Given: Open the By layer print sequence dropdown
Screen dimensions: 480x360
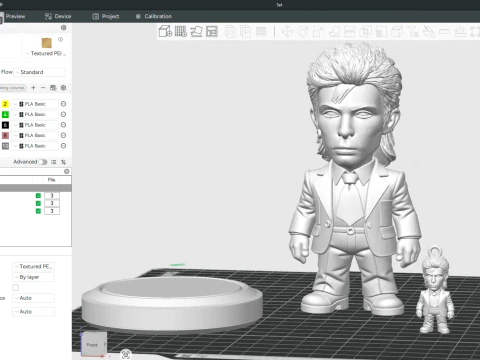Looking at the screenshot, I should click(33, 277).
